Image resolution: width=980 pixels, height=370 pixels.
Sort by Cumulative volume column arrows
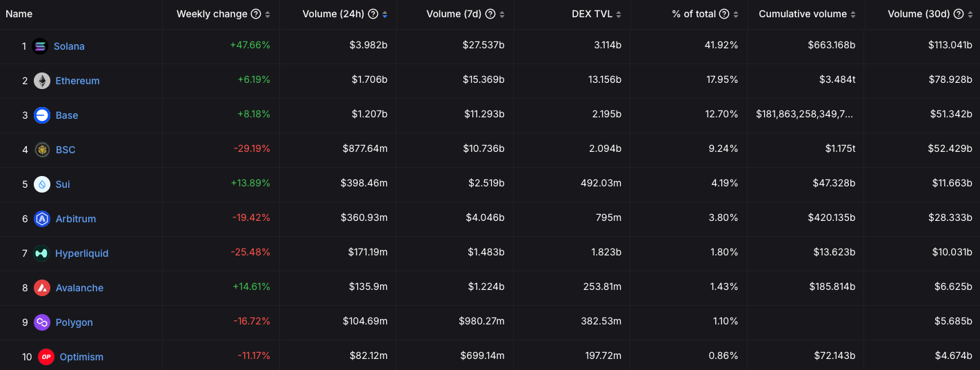pyautogui.click(x=853, y=14)
